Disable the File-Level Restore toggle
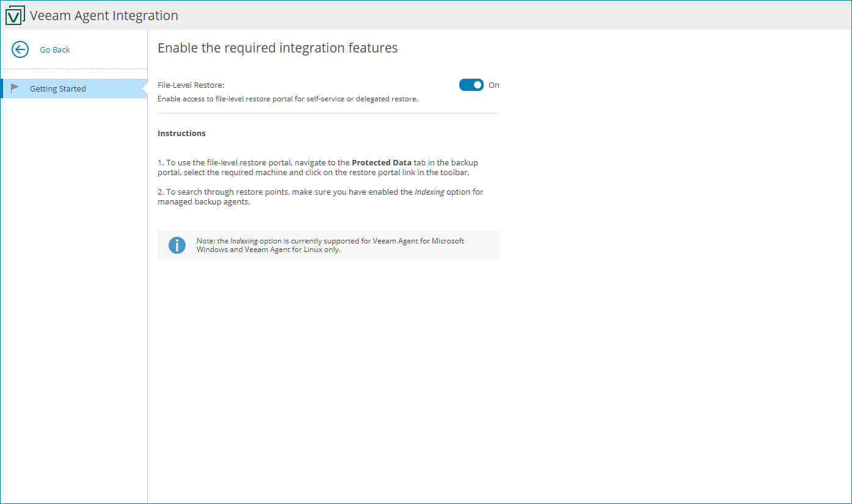Screen dimensions: 852x504 point(471,85)
